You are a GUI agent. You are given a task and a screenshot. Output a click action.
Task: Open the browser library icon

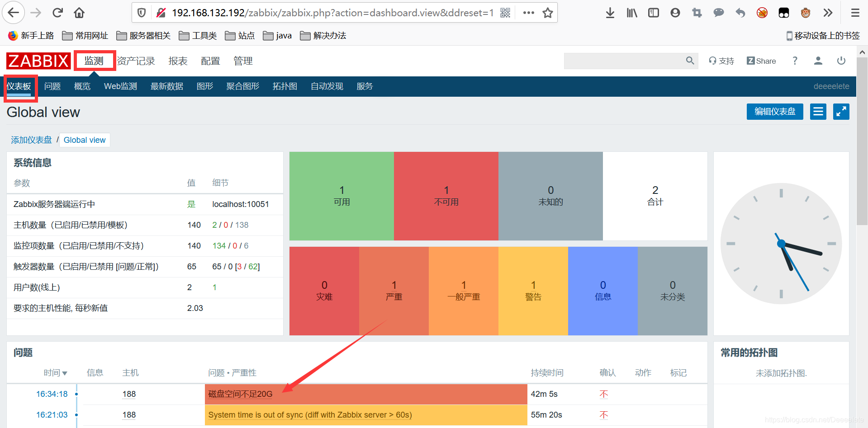[x=632, y=13]
